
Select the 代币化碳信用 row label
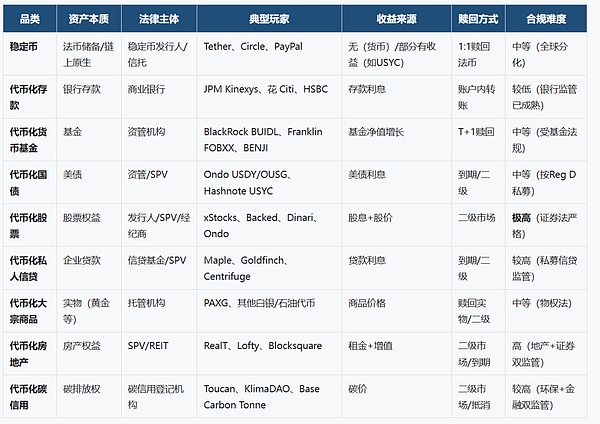(x=28, y=397)
